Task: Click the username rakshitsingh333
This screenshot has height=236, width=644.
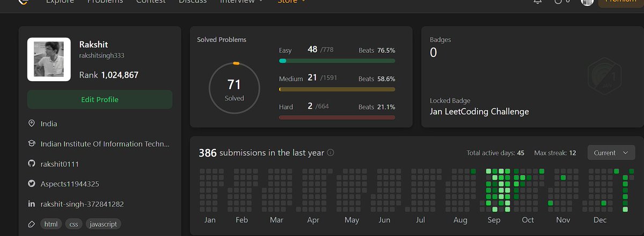Action: (x=102, y=55)
